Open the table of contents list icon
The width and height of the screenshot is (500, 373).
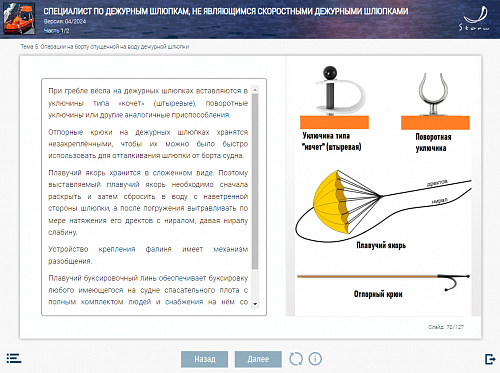14,359
